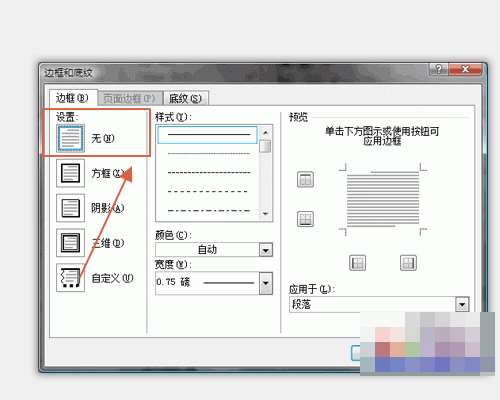This screenshot has height=400, width=500.
Task: Open the 应用于 dropdown showing 段落
Action: pos(379,304)
